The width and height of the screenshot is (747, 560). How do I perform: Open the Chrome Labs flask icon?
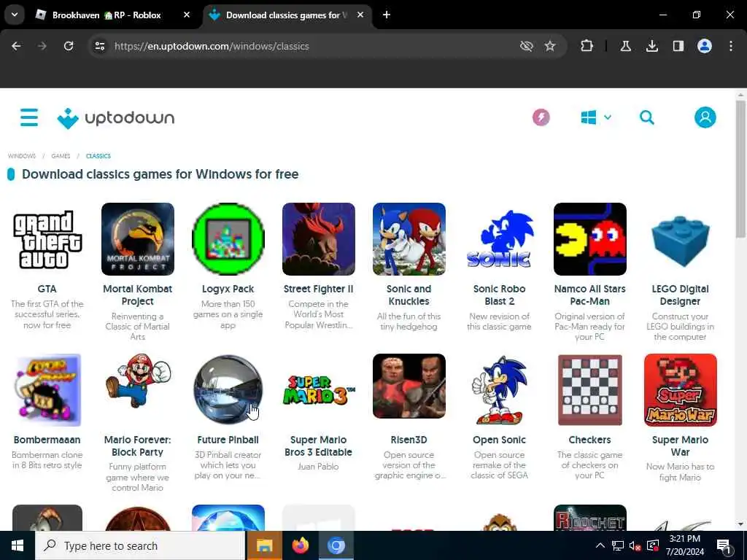(625, 46)
